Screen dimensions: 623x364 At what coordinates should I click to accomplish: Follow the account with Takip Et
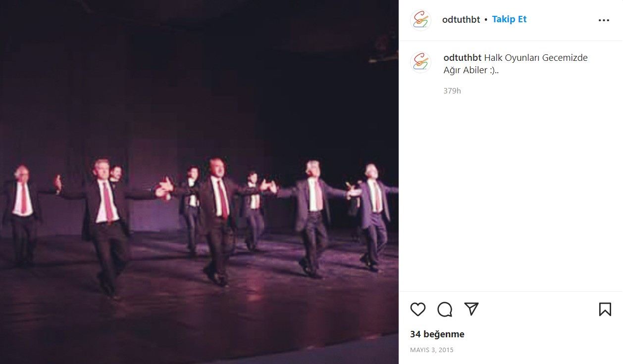click(509, 19)
